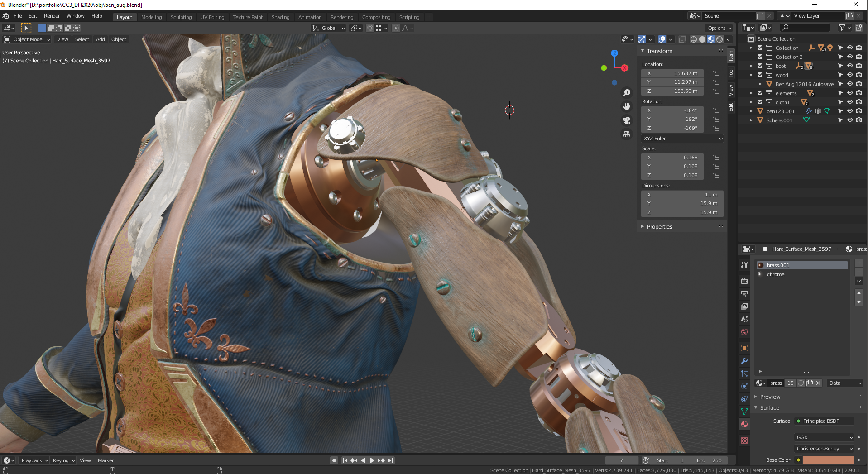Viewport: 868px width, 474px height.
Task: Open the Object Data mesh properties tab
Action: (744, 412)
